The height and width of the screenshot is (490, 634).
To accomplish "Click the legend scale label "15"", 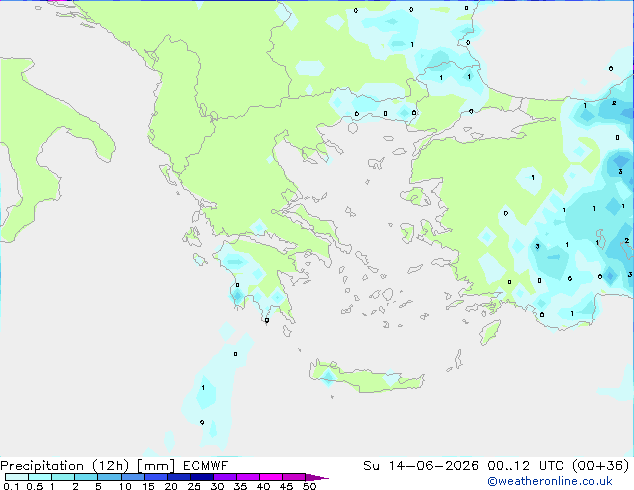I will click(148, 486).
